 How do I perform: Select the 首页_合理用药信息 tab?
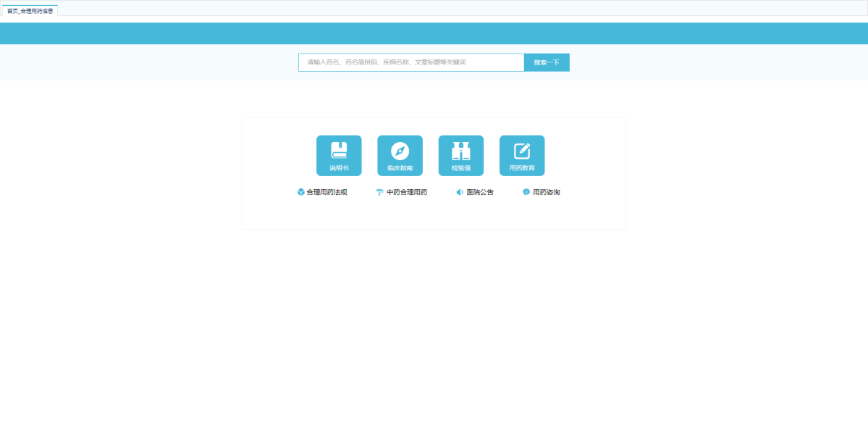point(30,11)
